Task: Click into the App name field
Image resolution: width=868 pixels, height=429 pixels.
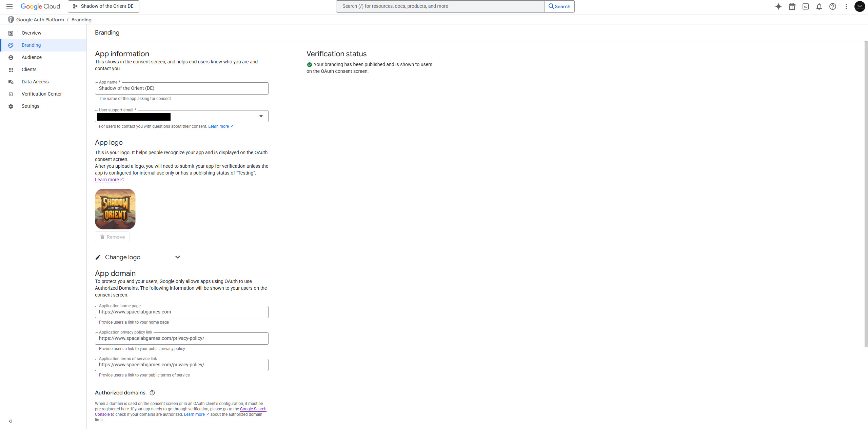Action: click(x=181, y=88)
